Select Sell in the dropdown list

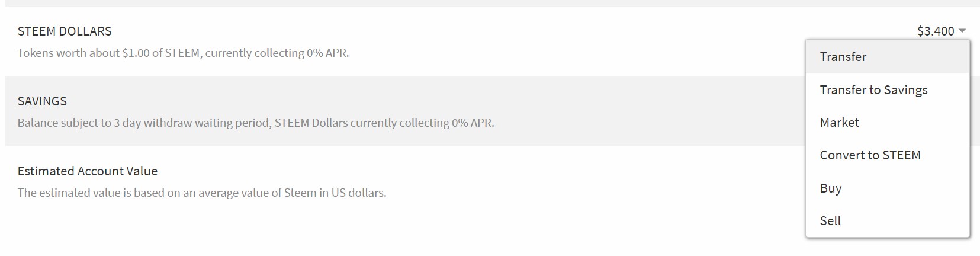830,221
